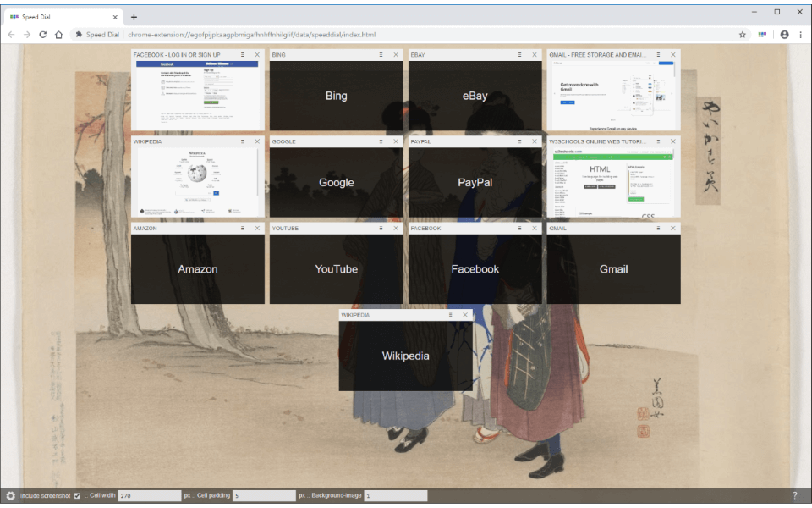The height and width of the screenshot is (508, 812).
Task: Open the Google speed dial tile
Action: (x=337, y=182)
